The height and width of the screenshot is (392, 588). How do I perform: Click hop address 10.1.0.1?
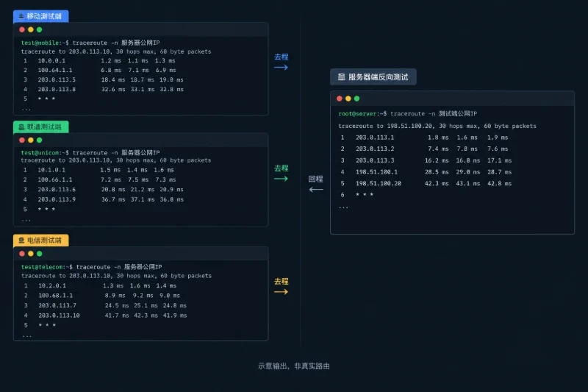(x=51, y=170)
